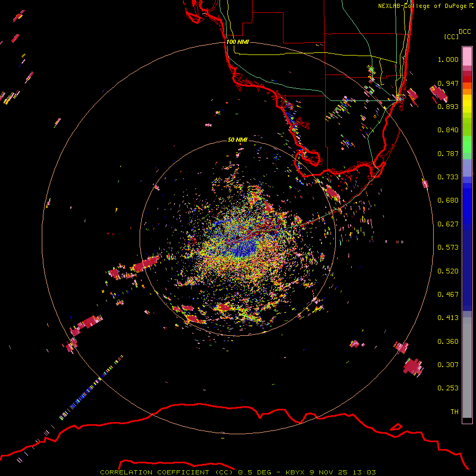Click the 0.893 scale value
Image resolution: width=476 pixels, height=476 pixels.
click(x=448, y=106)
